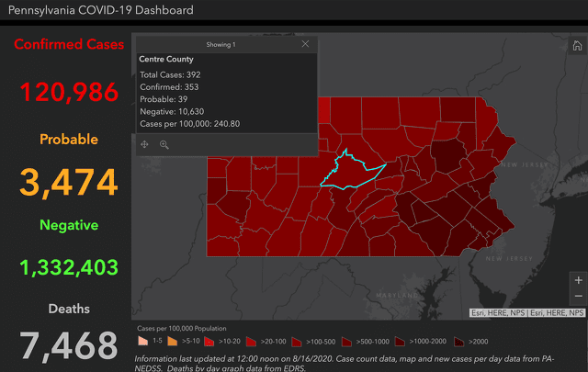Click the >5-10 legend swatch
588x372 pixels.
tap(172, 342)
